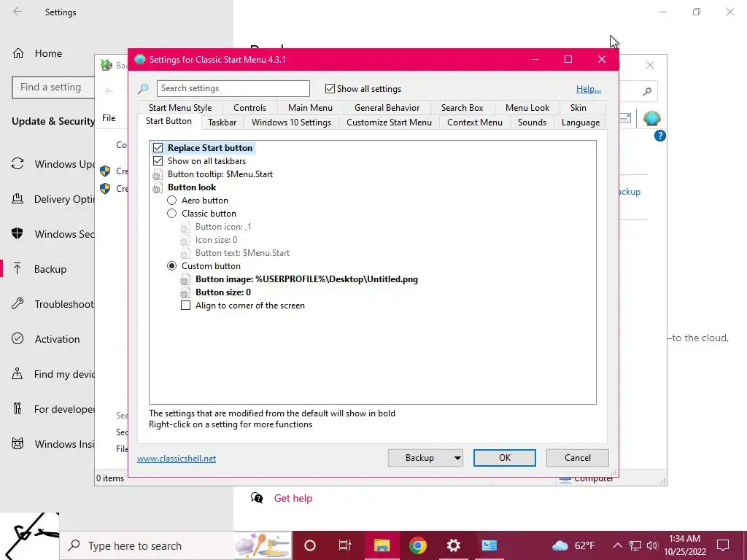Click the volume icon in the system tray

coord(652,545)
